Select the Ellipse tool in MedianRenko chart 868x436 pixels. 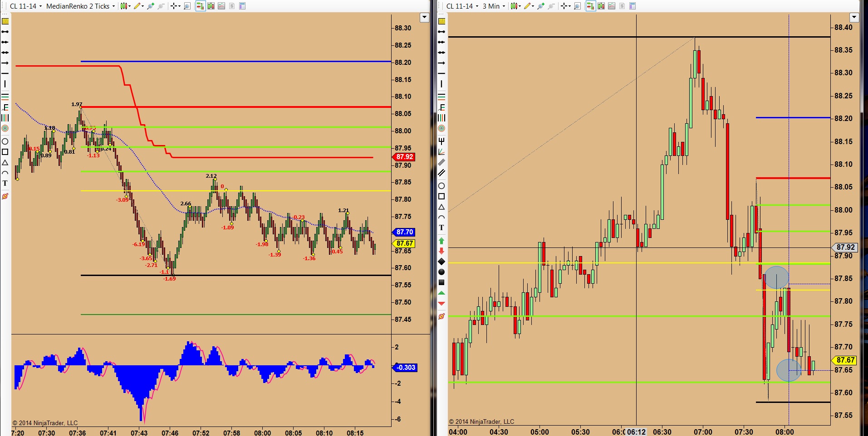coord(5,141)
